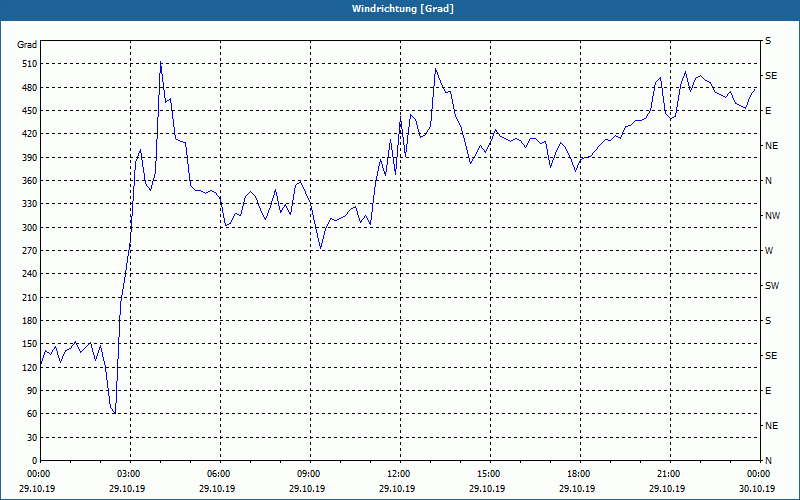Pick the 21:00 time label
The image size is (800, 500).
(670, 474)
